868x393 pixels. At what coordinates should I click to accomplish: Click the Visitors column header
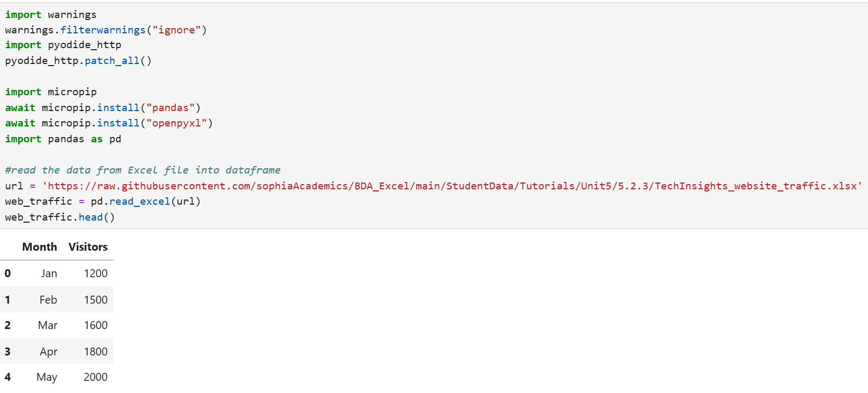[x=88, y=247]
